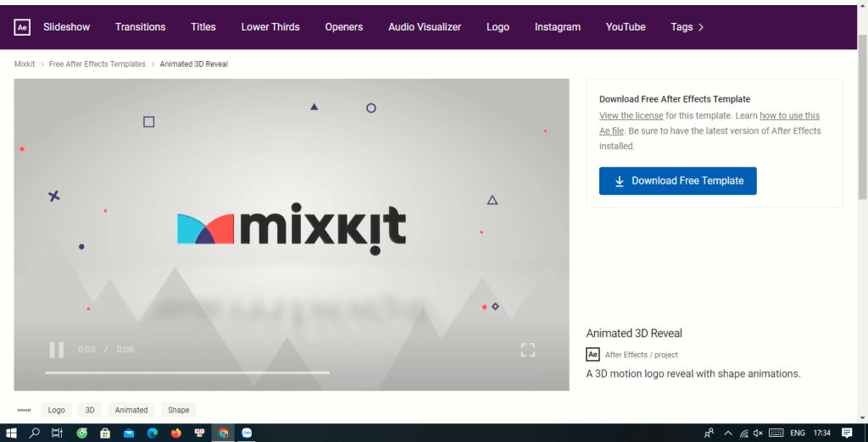Screen dimensions: 868x442
Task: Select the Logo tag below the video
Action: [57, 410]
